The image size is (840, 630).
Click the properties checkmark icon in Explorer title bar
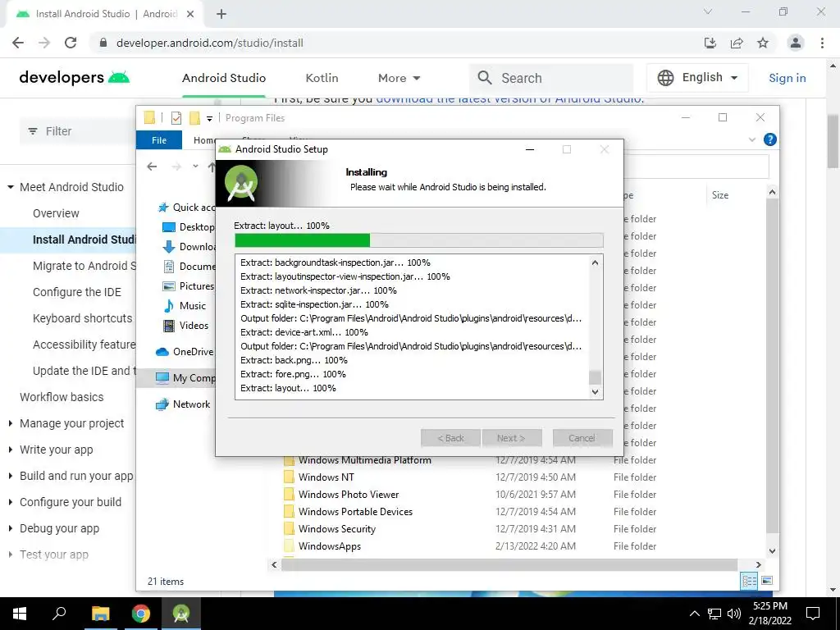[x=176, y=118]
